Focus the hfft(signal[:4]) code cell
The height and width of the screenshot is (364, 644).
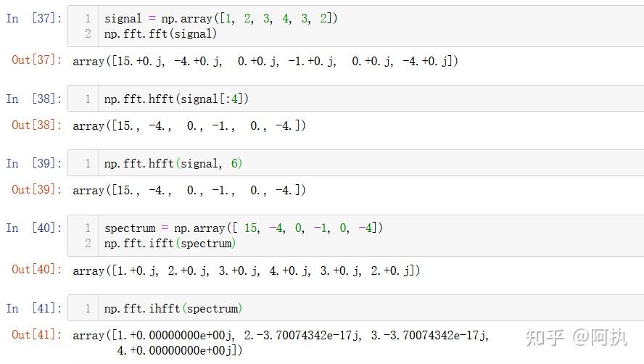(x=355, y=99)
